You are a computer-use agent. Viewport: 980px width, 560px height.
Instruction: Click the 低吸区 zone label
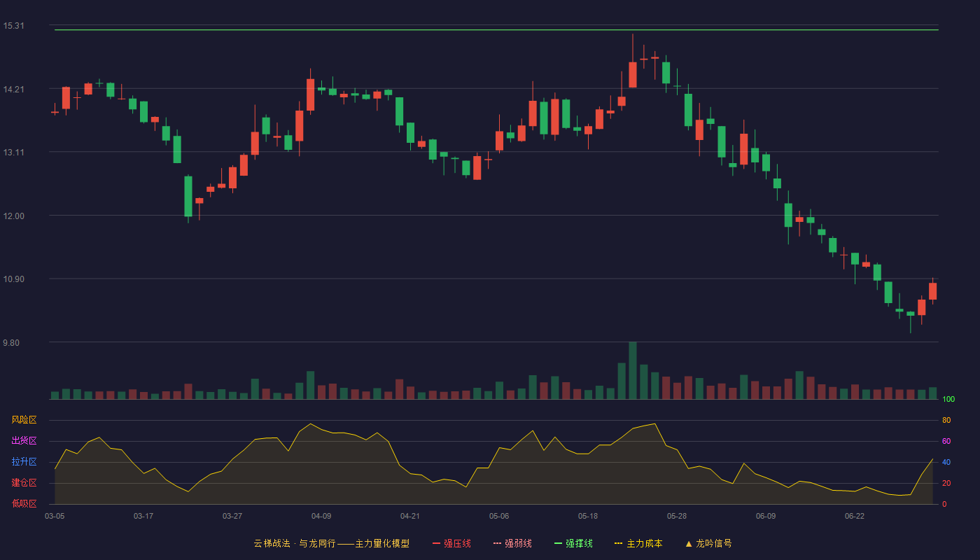[x=24, y=503]
